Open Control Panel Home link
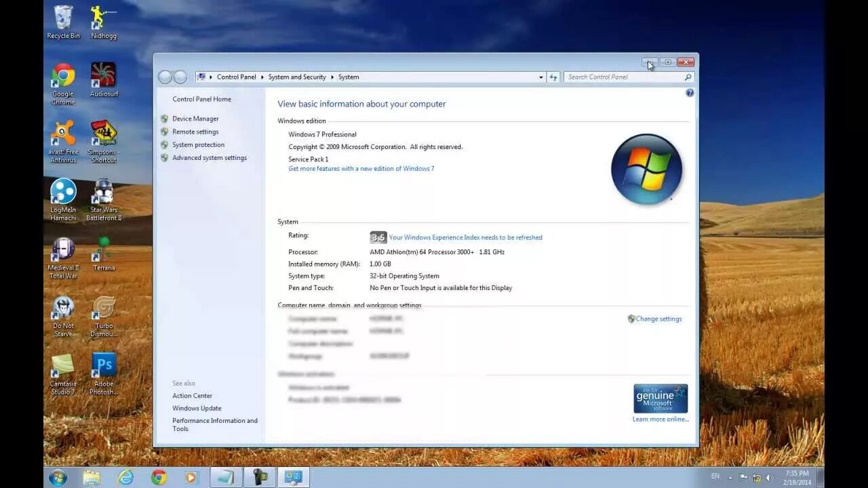 [201, 99]
